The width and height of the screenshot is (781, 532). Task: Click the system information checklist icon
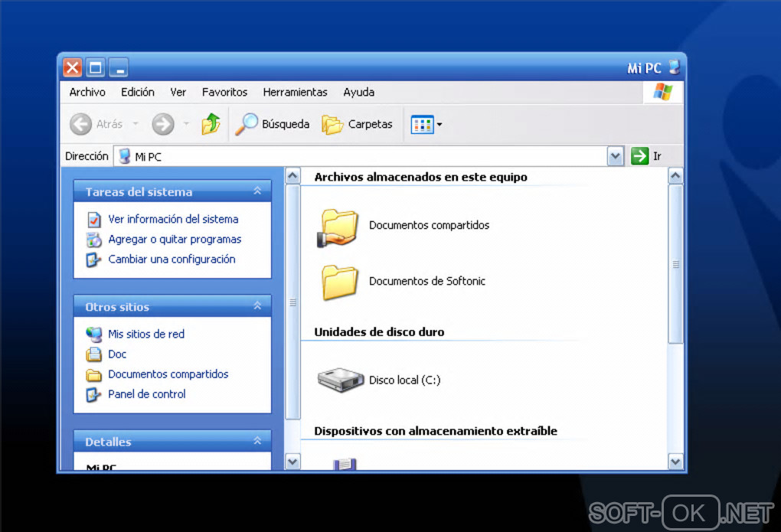(93, 219)
